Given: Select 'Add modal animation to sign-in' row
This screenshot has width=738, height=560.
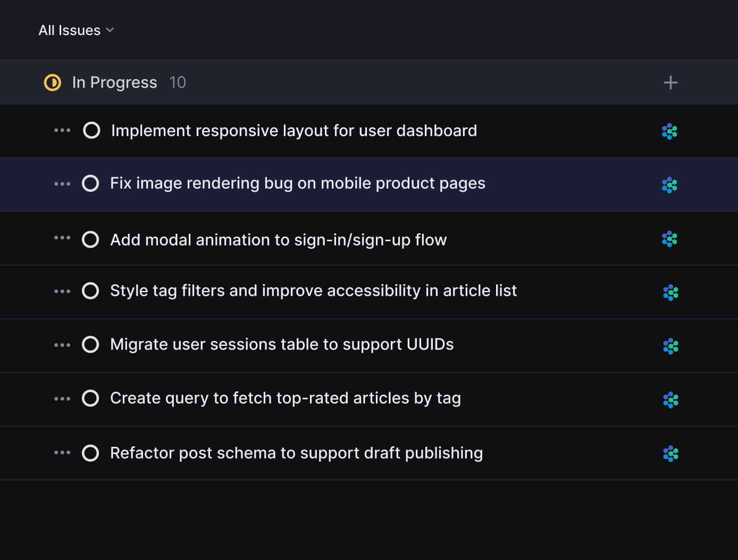Looking at the screenshot, I should click(x=278, y=240).
